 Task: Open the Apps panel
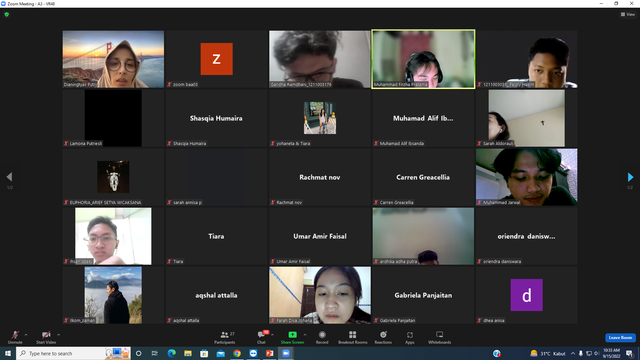coord(410,337)
